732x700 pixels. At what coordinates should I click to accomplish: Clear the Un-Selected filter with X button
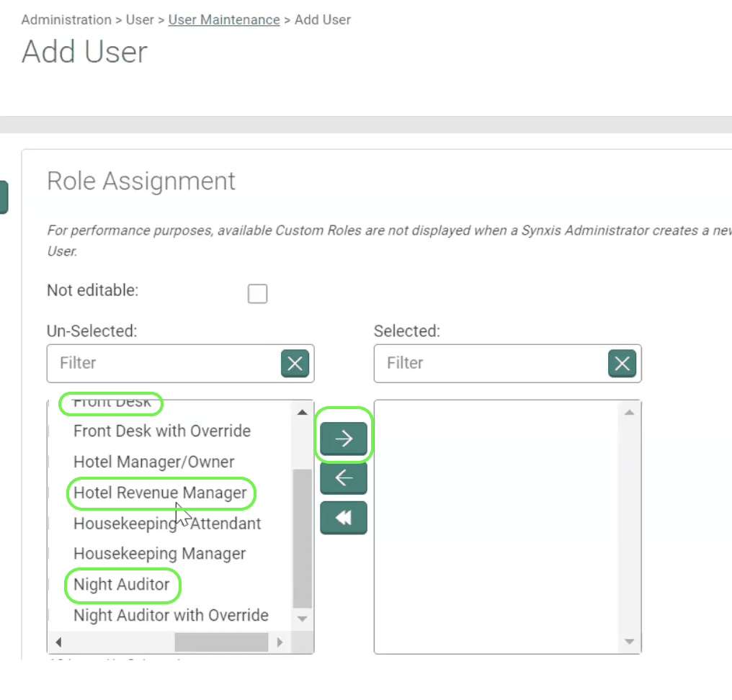point(295,364)
